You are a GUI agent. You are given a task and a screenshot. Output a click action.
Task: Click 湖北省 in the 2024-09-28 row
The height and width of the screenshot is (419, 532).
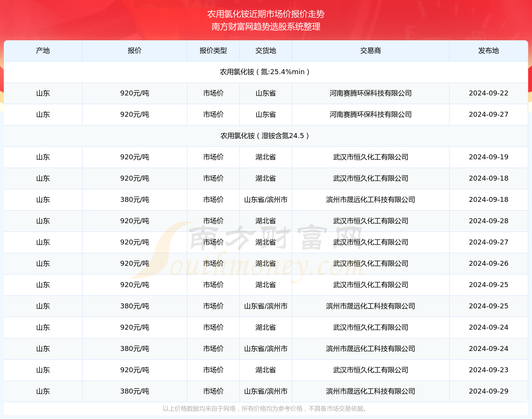tap(266, 221)
